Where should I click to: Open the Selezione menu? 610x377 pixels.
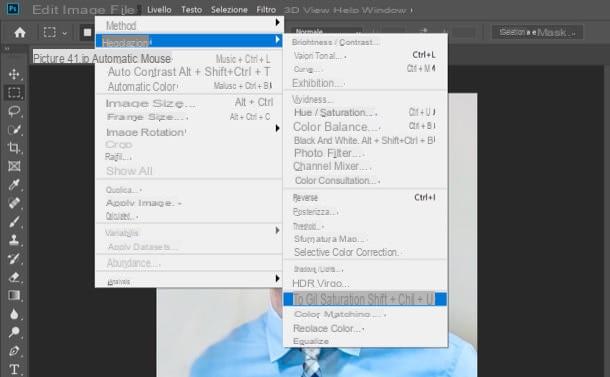(x=229, y=10)
